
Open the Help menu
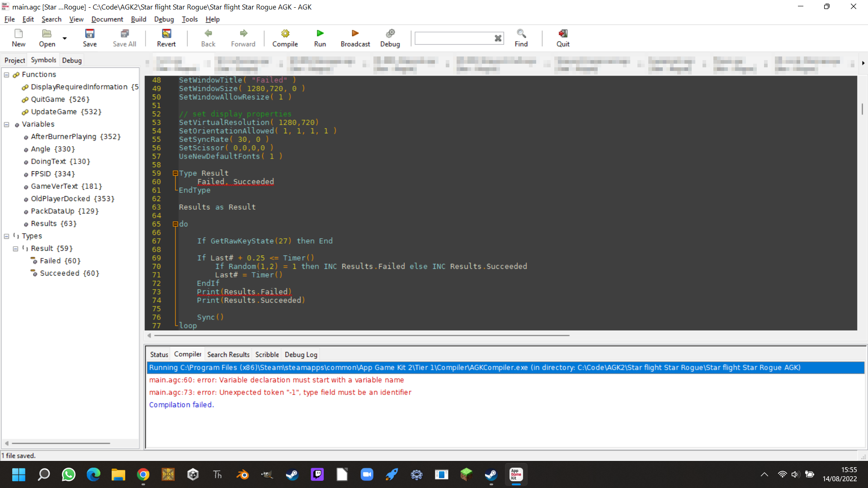pos(212,19)
